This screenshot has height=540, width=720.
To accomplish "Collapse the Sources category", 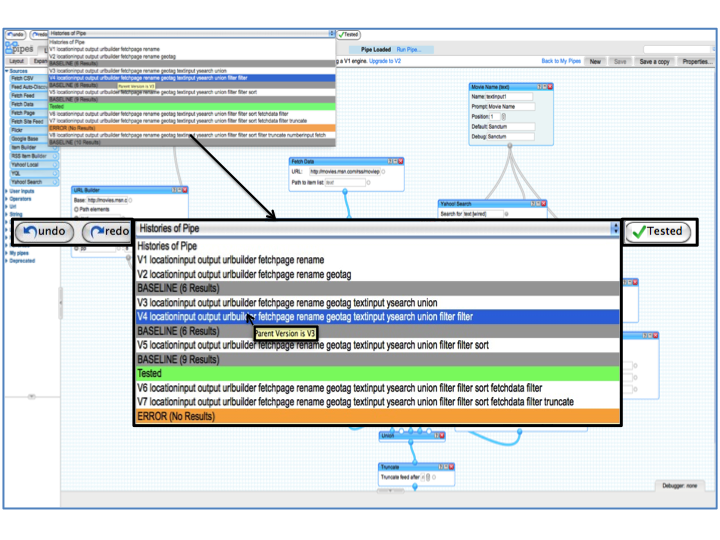I will click(7, 71).
